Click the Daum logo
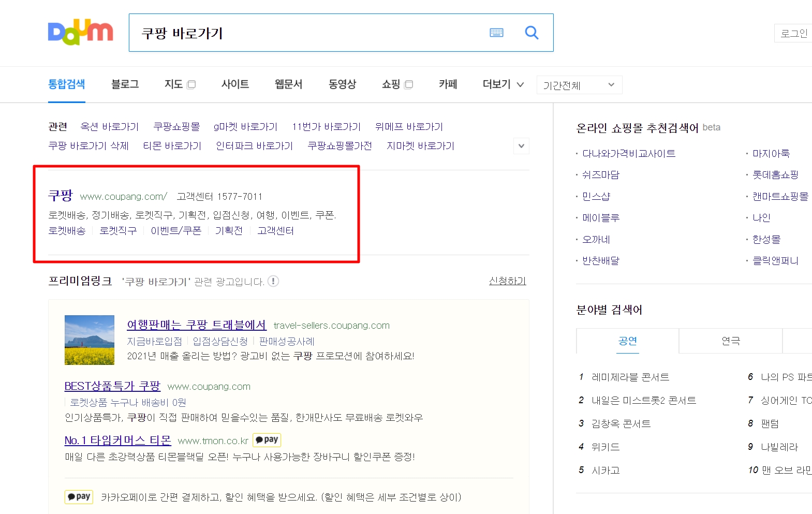This screenshot has height=514, width=812. [80, 32]
